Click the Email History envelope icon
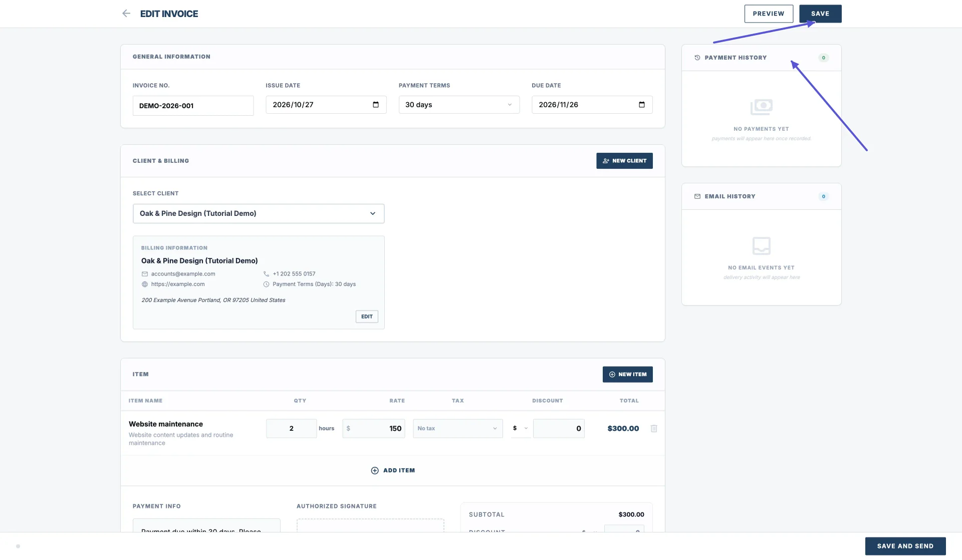This screenshot has width=962, height=560. [697, 196]
